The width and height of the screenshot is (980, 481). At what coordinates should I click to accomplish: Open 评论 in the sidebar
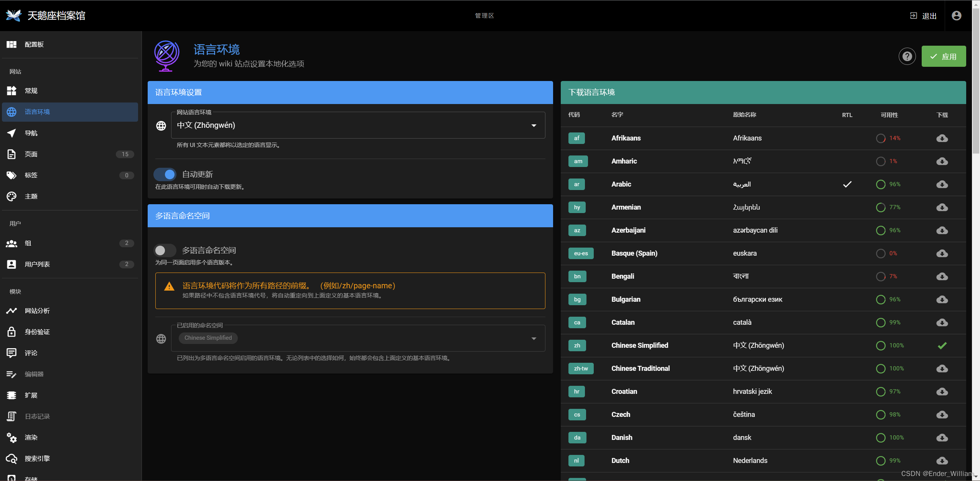(x=70, y=353)
